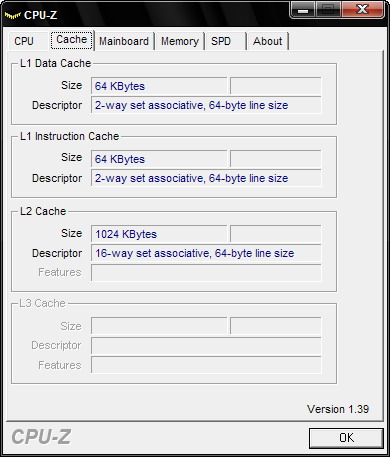Click the Version 1.39 label

pos(338,409)
